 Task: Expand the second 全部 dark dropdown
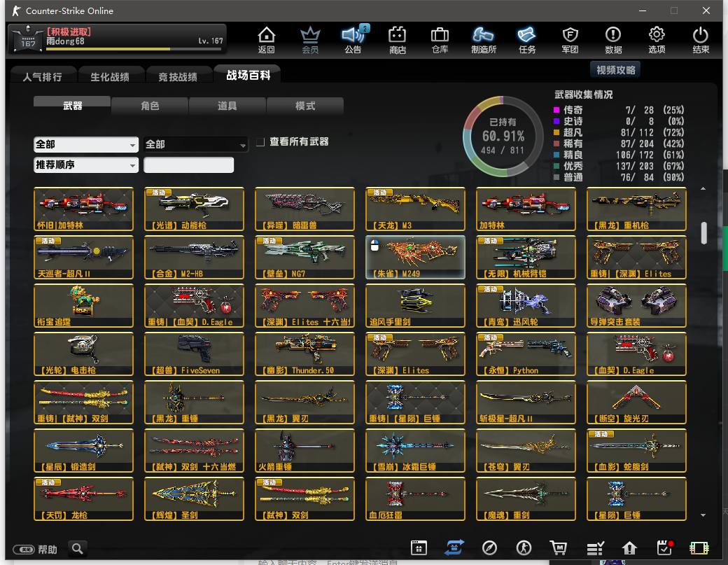(195, 144)
